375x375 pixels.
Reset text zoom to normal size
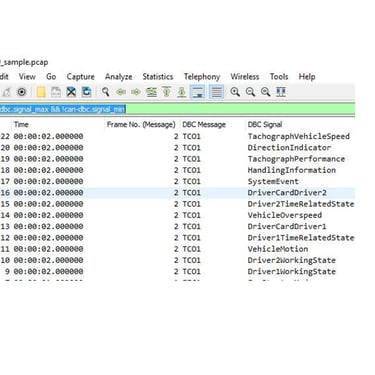coord(266,92)
